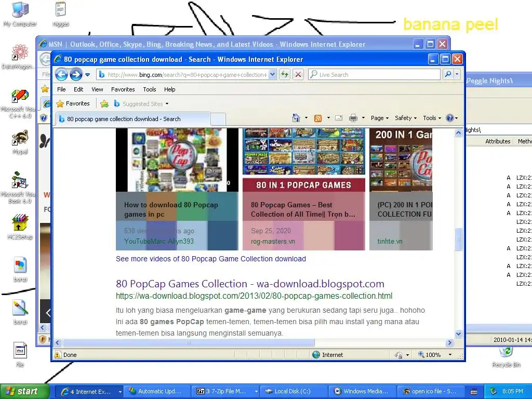The height and width of the screenshot is (399, 532).
Task: Open recent pages dropdown beside Forward button
Action: 87,75
